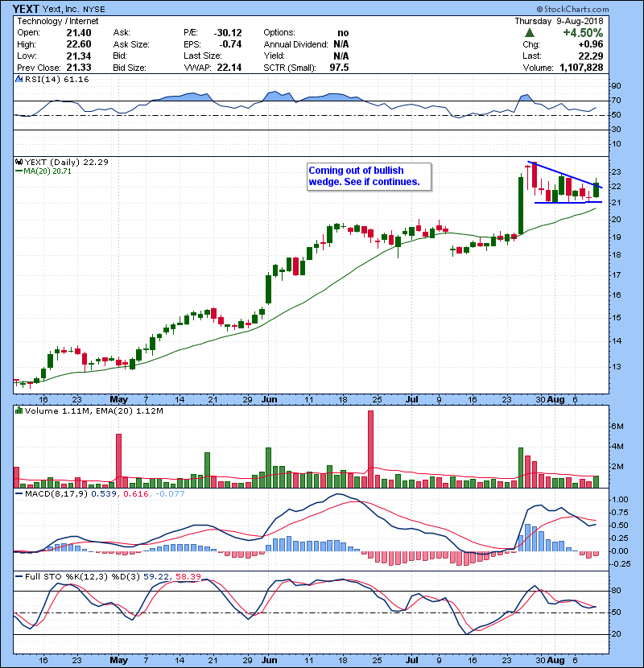
Task: Click the Full STO legend marker icon
Action: (x=19, y=577)
